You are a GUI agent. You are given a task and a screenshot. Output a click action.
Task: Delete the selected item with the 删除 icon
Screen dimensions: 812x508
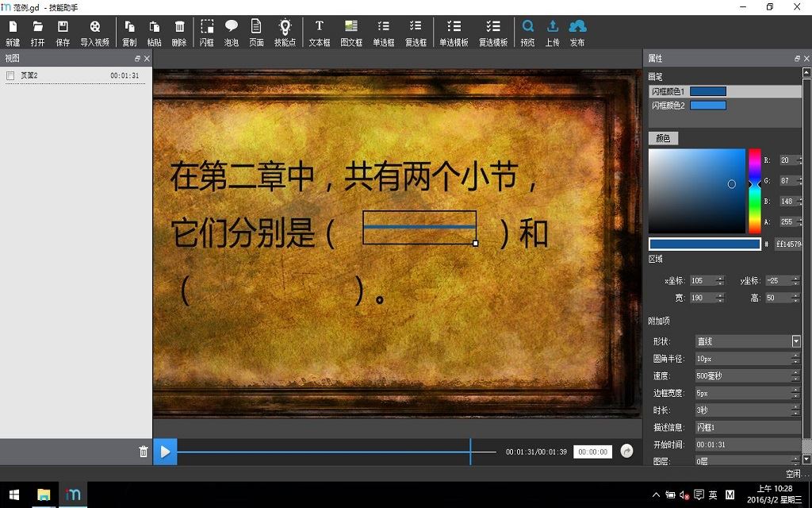179,33
